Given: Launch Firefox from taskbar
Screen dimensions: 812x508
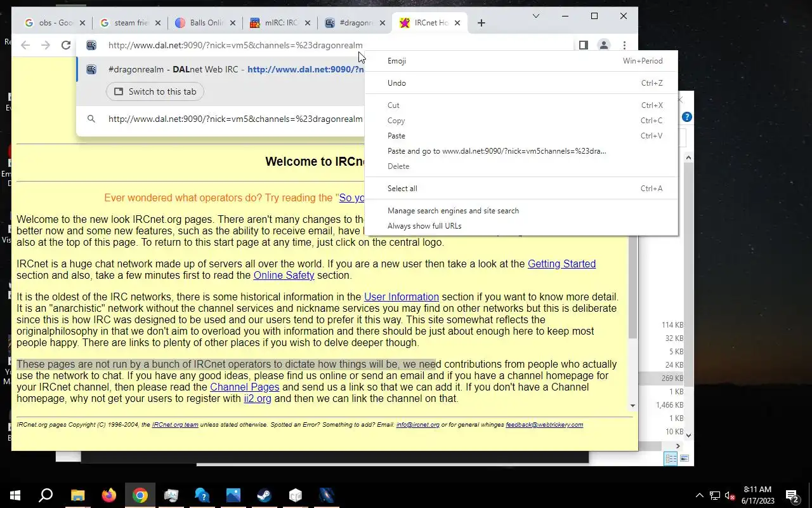Looking at the screenshot, I should click(x=109, y=495).
